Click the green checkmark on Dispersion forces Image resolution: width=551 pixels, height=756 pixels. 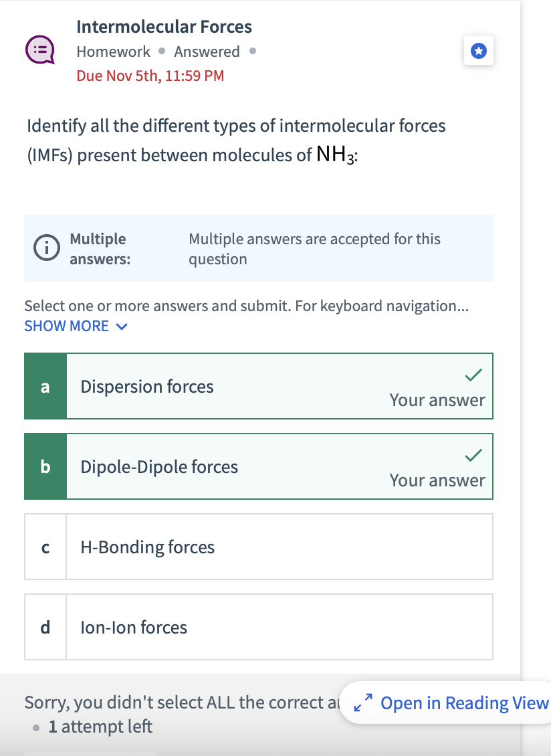pyautogui.click(x=473, y=375)
